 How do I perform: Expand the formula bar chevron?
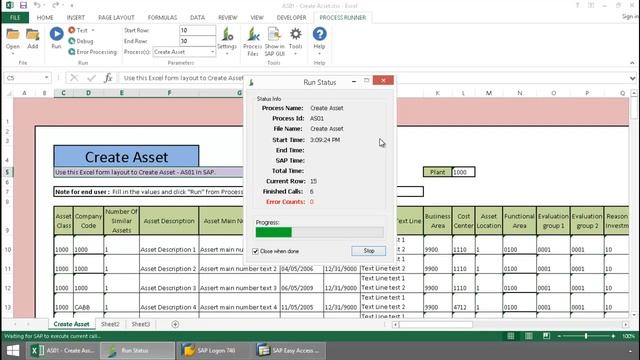(632, 78)
